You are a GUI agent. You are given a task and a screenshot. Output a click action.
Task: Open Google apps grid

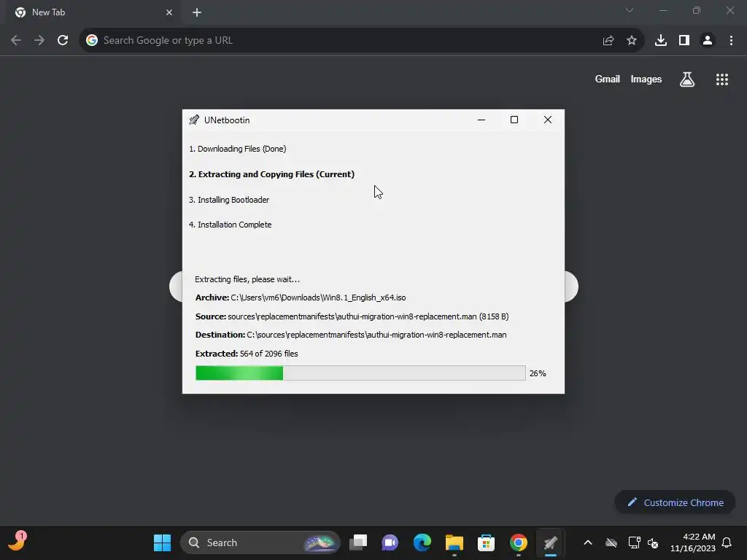[722, 79]
